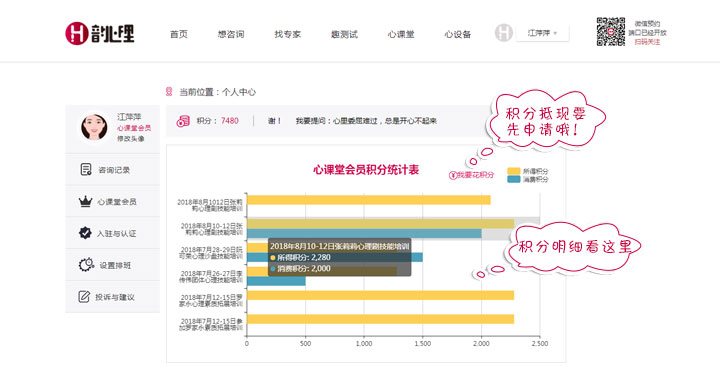Click the 修改头像 link under username
Image resolution: width=720 pixels, height=370 pixels.
coord(131,138)
